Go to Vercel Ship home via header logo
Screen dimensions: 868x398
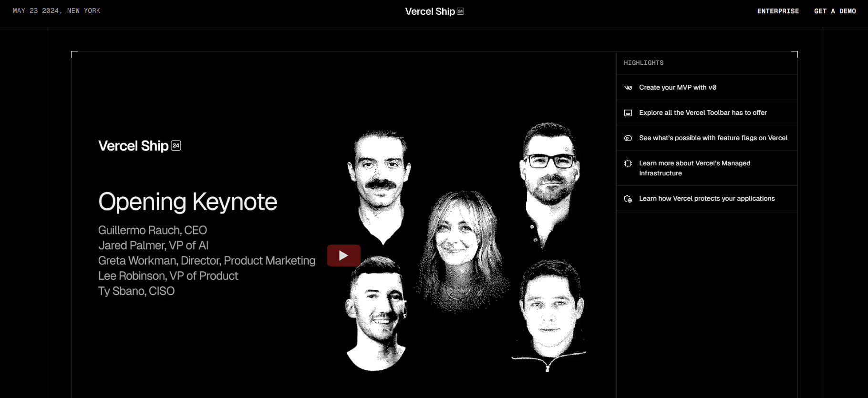[430, 11]
